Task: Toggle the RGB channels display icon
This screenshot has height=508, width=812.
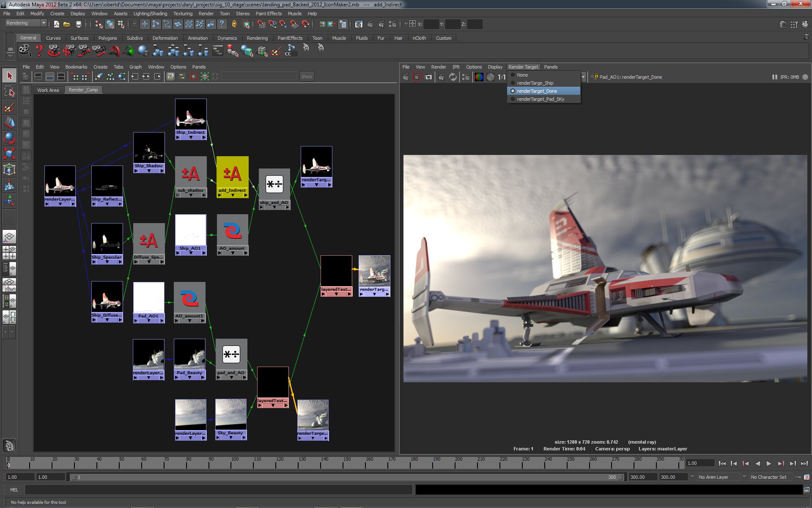Action: point(479,77)
